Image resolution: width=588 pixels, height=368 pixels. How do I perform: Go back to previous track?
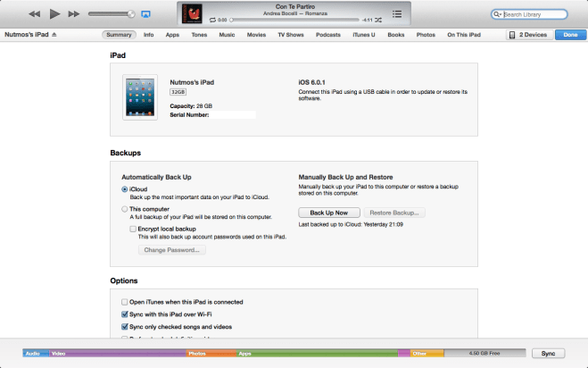(34, 14)
